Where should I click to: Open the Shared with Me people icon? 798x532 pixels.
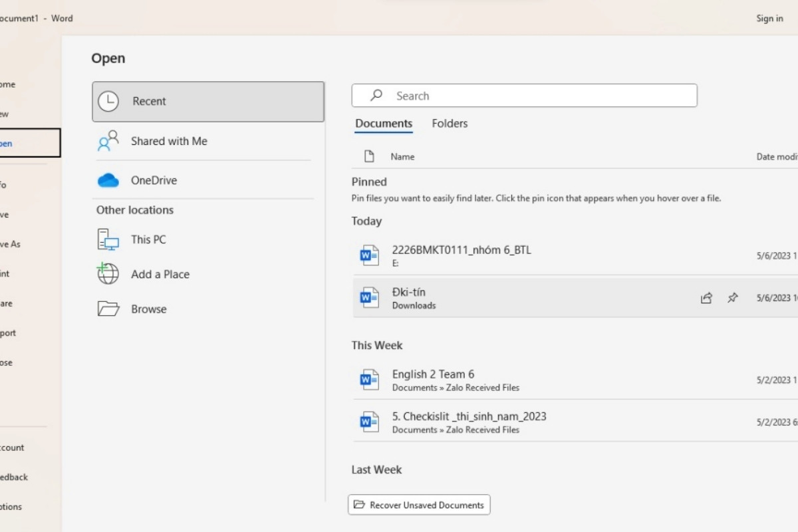[x=108, y=141]
